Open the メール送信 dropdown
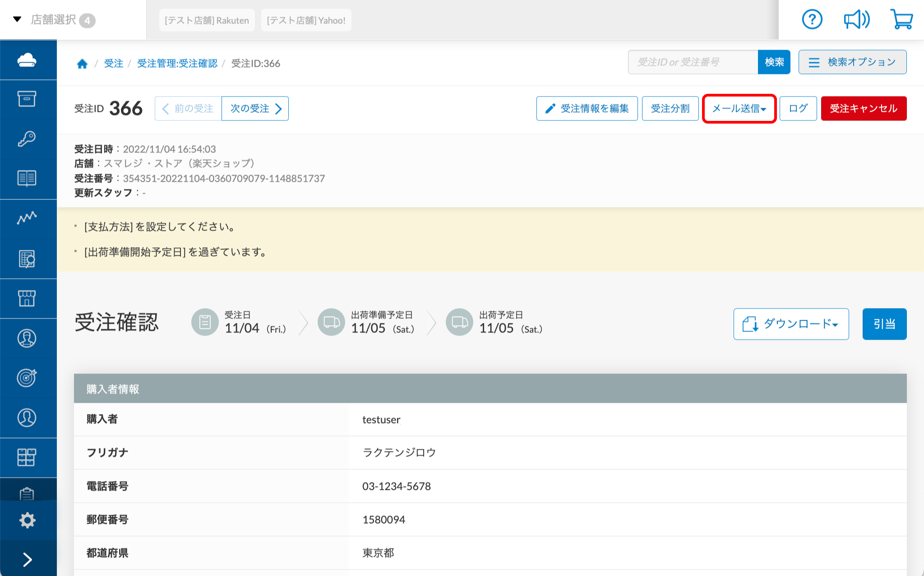This screenshot has width=924, height=576. pos(739,108)
